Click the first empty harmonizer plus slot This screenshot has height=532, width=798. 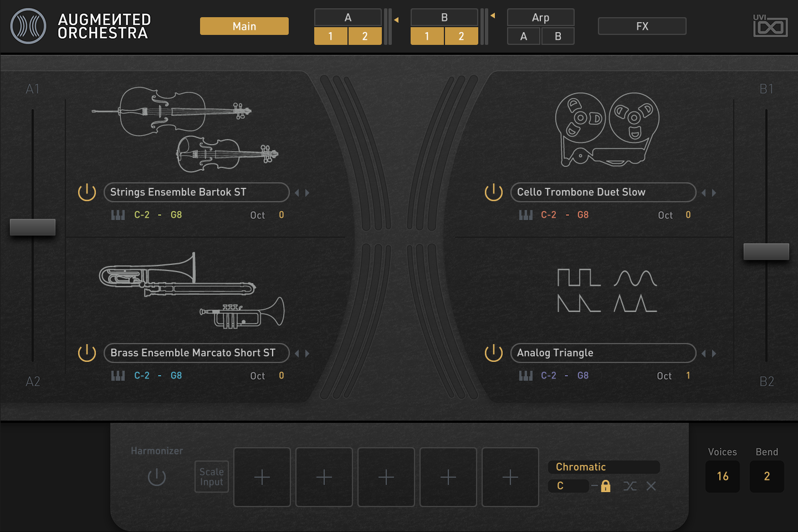click(262, 477)
